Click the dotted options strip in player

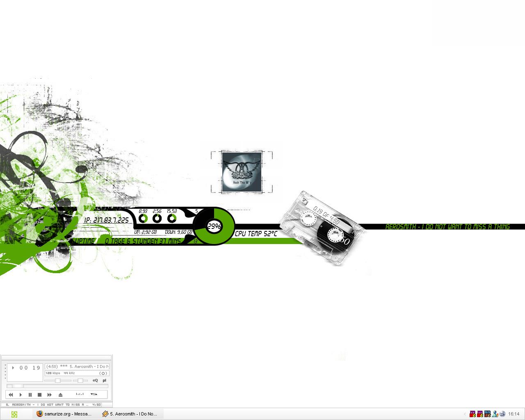pyautogui.click(x=5, y=372)
